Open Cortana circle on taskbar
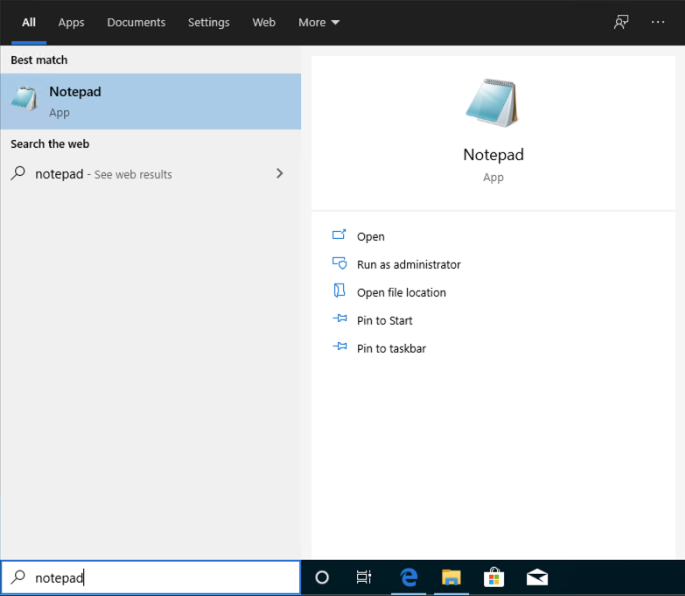Image resolution: width=685 pixels, height=596 pixels. tap(322, 578)
